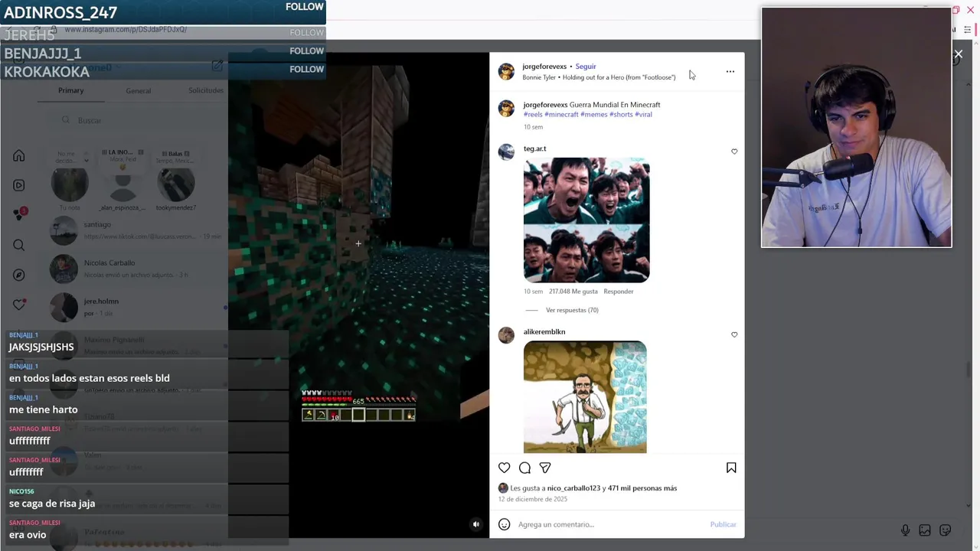Open alikeremblkn commenter profile name
This screenshot has width=980, height=551.
(544, 332)
